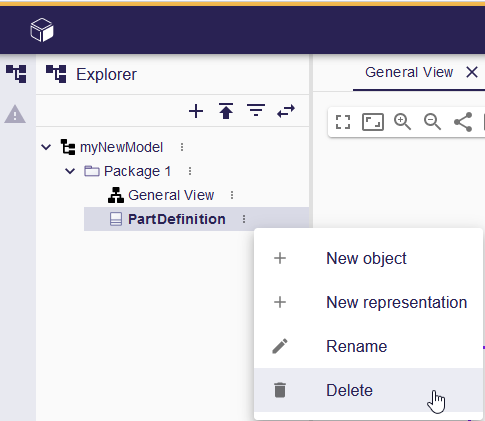Switch to the General View tab

(x=409, y=72)
